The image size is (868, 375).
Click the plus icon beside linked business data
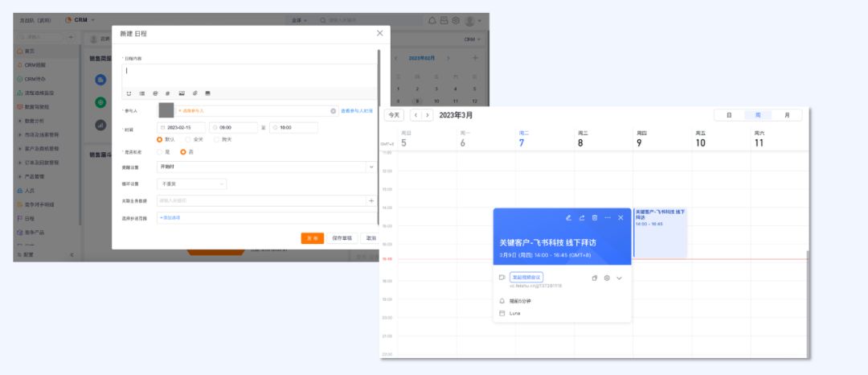coord(371,200)
